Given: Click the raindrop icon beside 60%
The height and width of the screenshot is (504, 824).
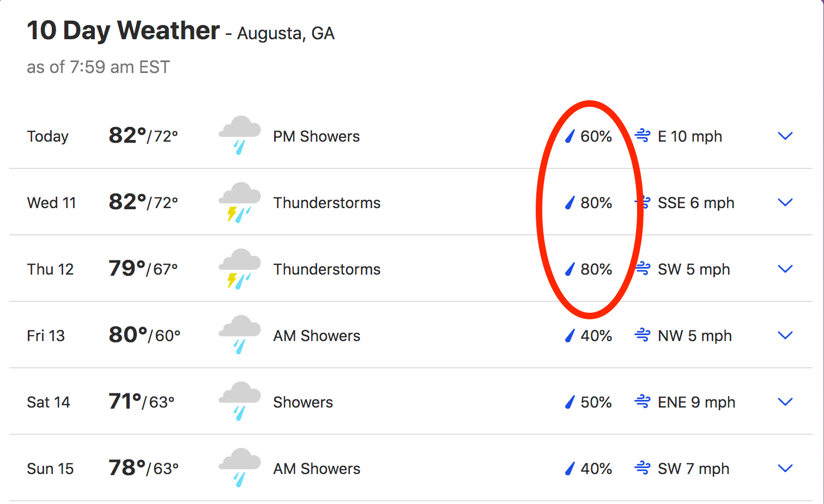Looking at the screenshot, I should [x=570, y=136].
